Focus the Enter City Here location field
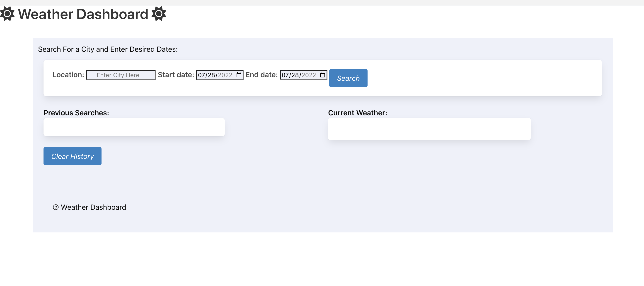The height and width of the screenshot is (286, 644). [x=121, y=75]
